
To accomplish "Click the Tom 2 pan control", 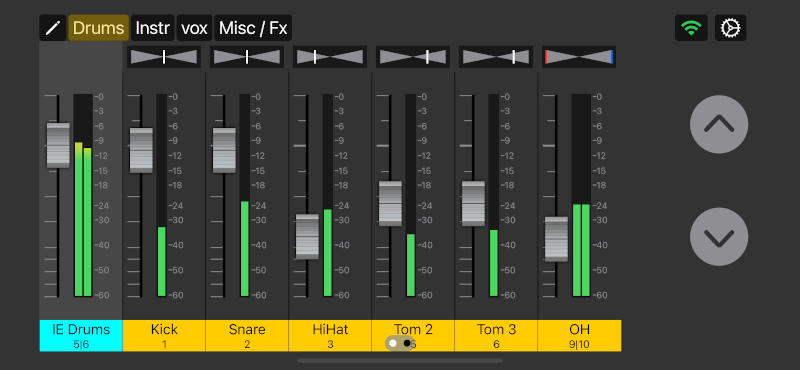I will coord(413,57).
